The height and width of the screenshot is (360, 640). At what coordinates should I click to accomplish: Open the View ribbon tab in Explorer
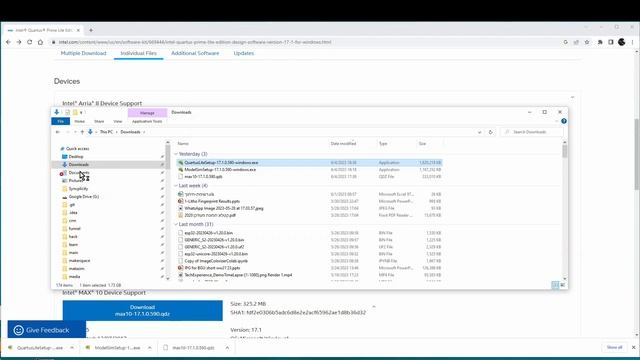pos(118,121)
